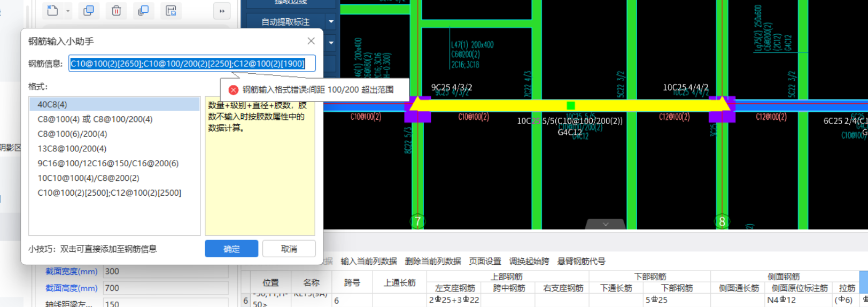Click the 确定 button

[231, 249]
